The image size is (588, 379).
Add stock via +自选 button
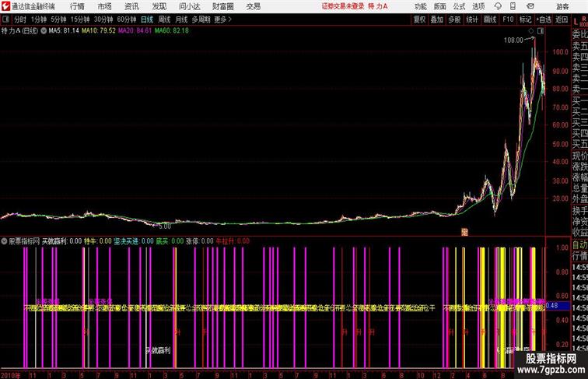(x=544, y=19)
